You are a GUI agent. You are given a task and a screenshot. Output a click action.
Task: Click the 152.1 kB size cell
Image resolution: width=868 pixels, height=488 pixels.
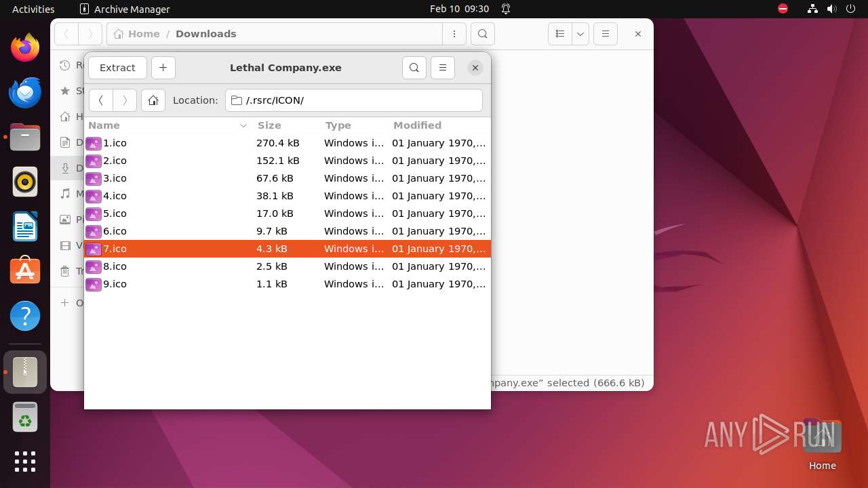pyautogui.click(x=277, y=161)
